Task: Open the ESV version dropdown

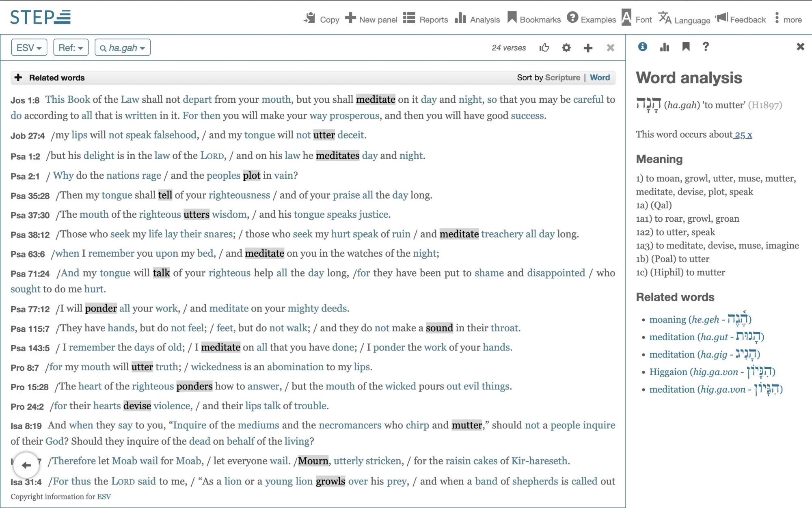Action: coord(28,47)
